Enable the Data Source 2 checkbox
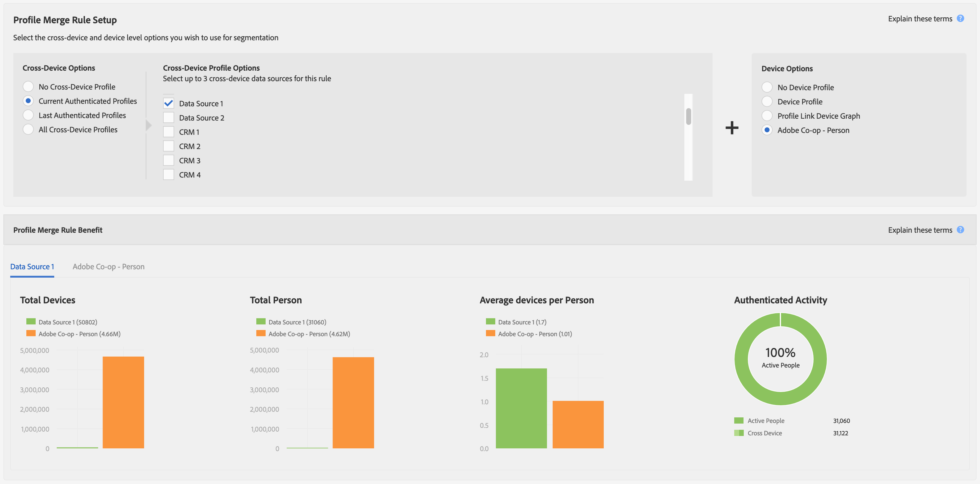Viewport: 980px width, 484px height. point(169,117)
